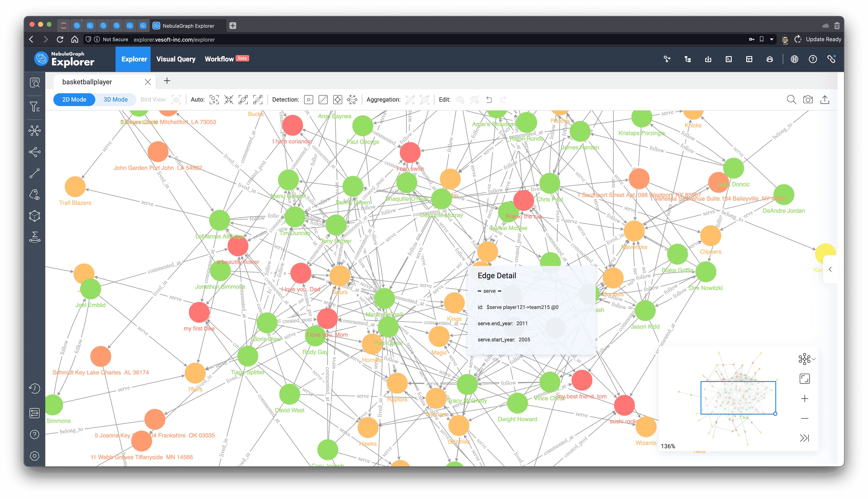Image resolution: width=868 pixels, height=498 pixels.
Task: Click the camera screenshot icon
Action: (x=808, y=99)
